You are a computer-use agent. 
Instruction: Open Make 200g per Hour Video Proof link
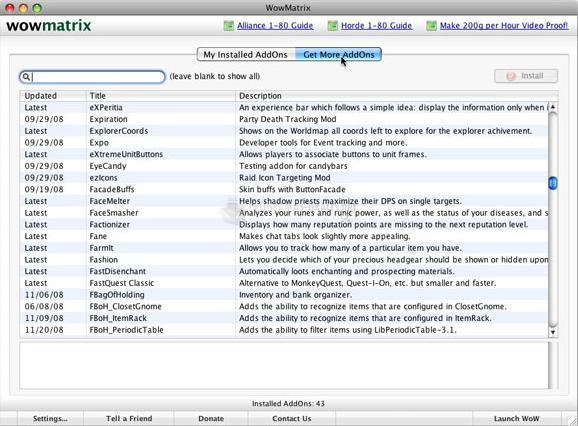[504, 26]
